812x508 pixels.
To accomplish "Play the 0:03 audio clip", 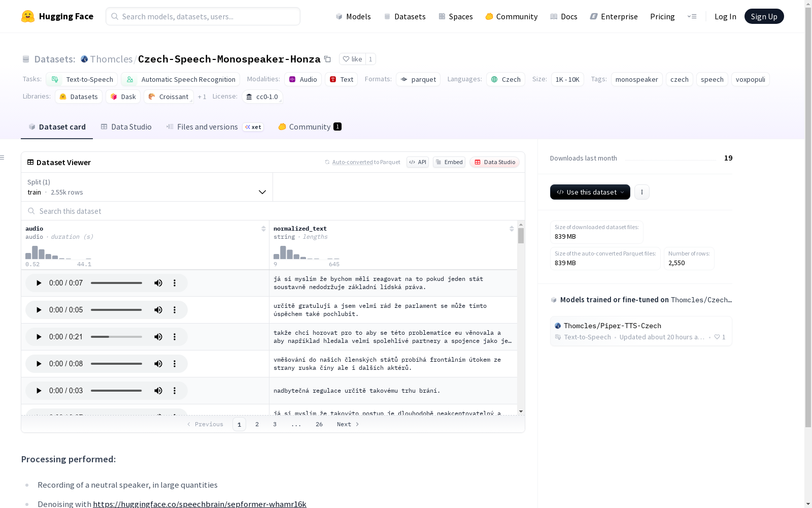I will pyautogui.click(x=39, y=391).
